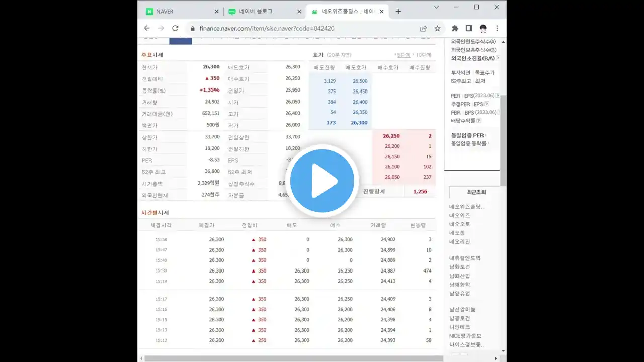Viewport: 644px width, 362px height.
Task: Go back with the browser back arrow
Action: point(147,28)
